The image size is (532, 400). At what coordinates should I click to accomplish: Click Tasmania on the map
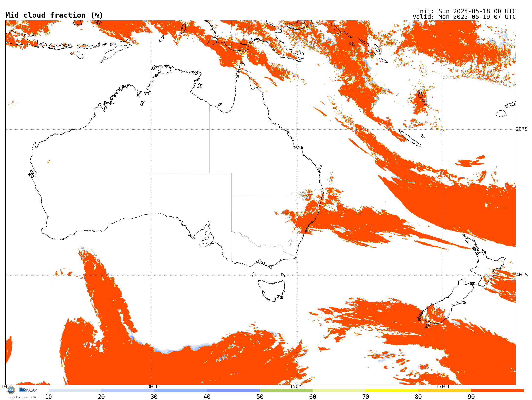point(272,290)
